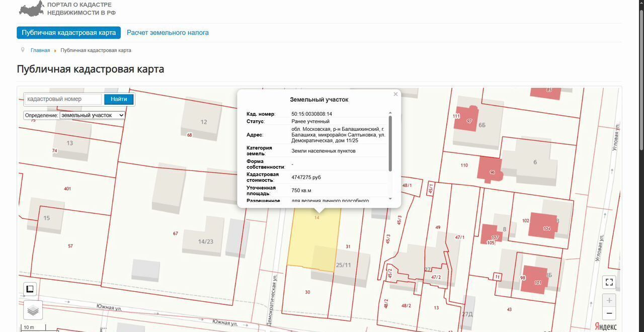The width and height of the screenshot is (644, 332).
Task: Zoom in the map with plus button
Action: tap(609, 300)
